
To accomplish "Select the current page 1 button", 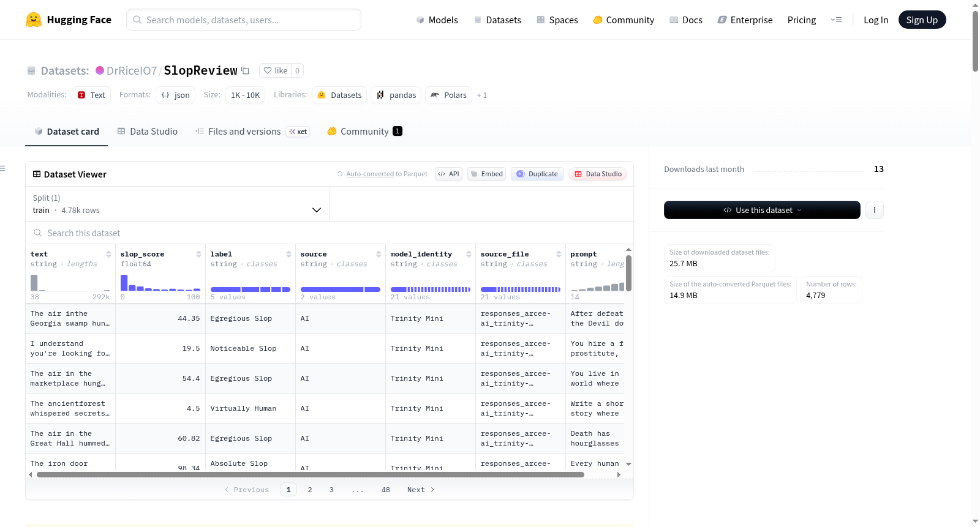I will [x=288, y=490].
